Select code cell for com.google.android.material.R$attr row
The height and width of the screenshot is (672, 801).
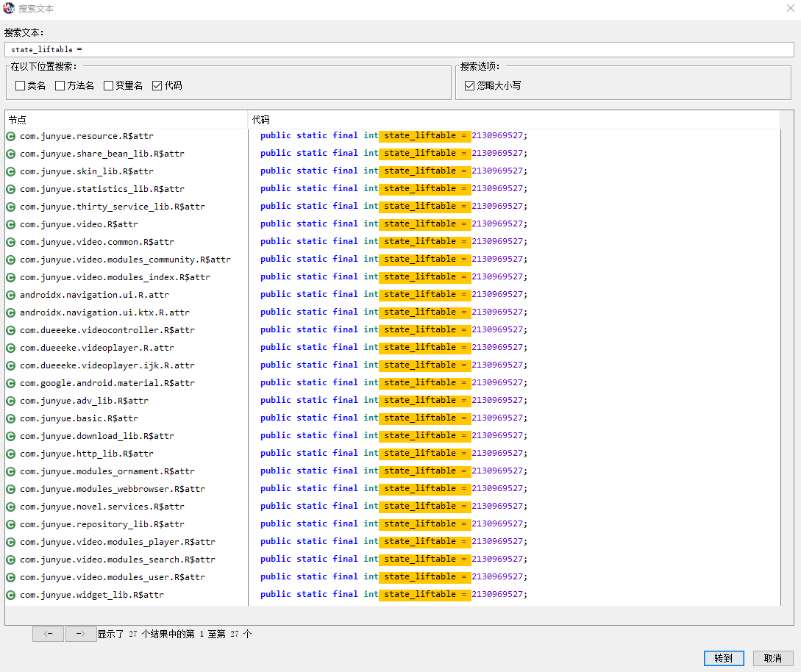coord(514,383)
